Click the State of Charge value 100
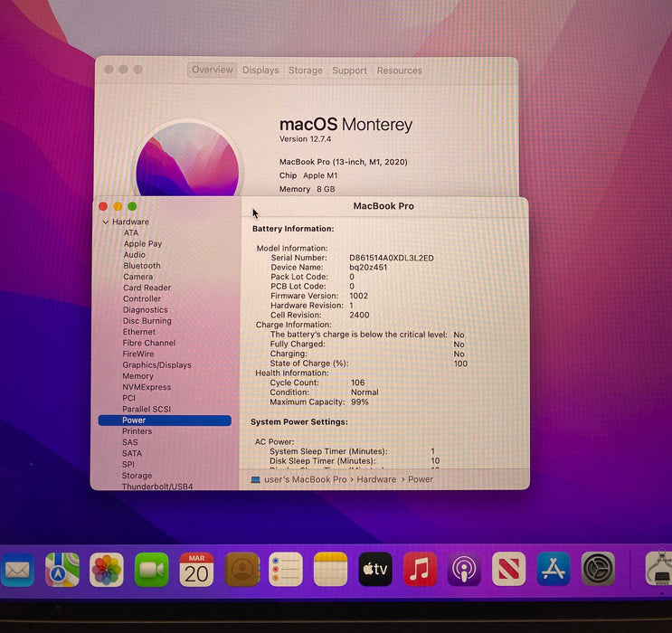Image resolution: width=672 pixels, height=633 pixels. pos(460,364)
